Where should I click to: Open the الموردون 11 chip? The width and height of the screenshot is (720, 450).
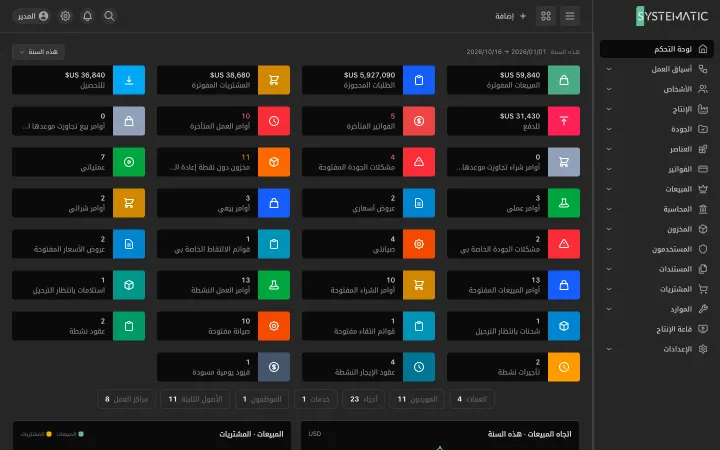417,399
